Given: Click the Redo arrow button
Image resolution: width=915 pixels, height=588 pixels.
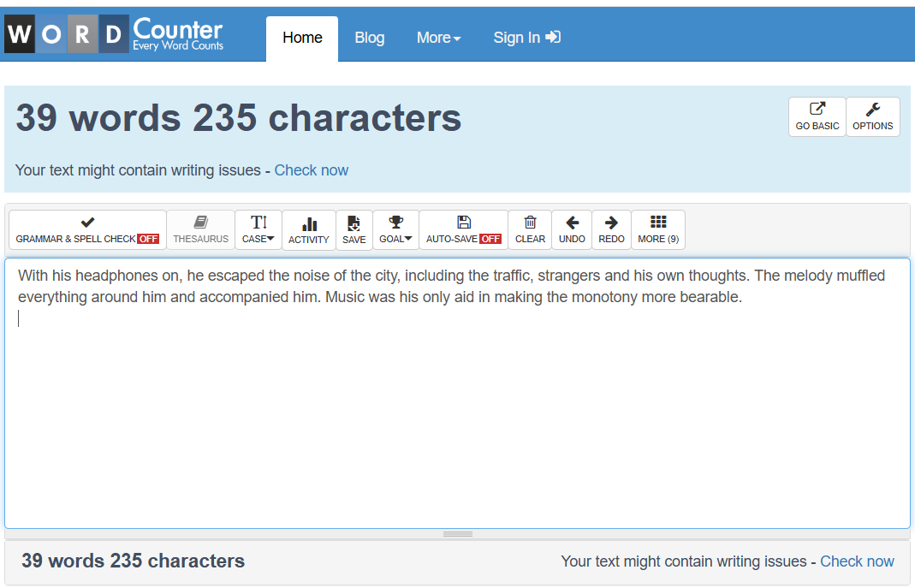Looking at the screenshot, I should coord(611,230).
